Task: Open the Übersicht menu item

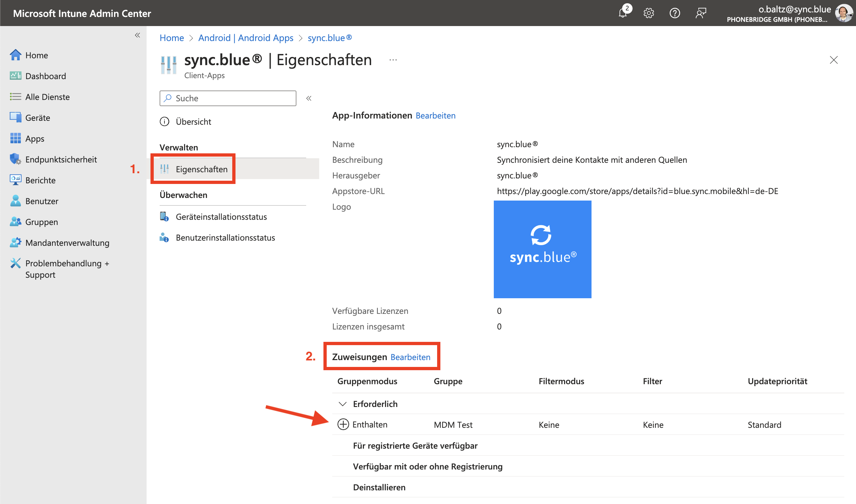Action: coord(193,121)
